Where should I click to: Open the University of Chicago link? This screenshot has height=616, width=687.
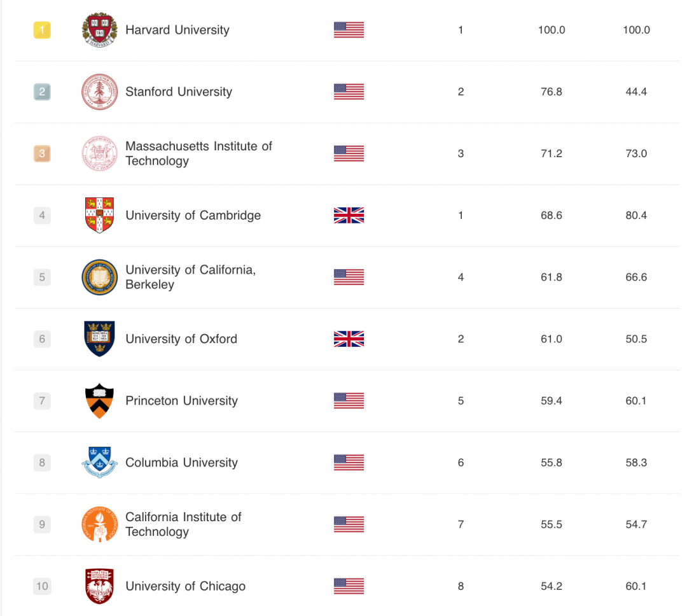pos(185,586)
